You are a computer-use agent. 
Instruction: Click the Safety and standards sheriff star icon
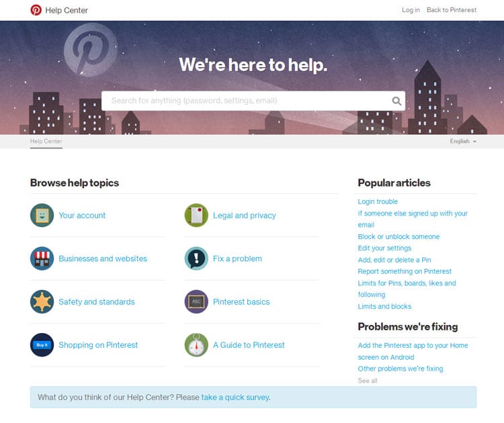(42, 301)
